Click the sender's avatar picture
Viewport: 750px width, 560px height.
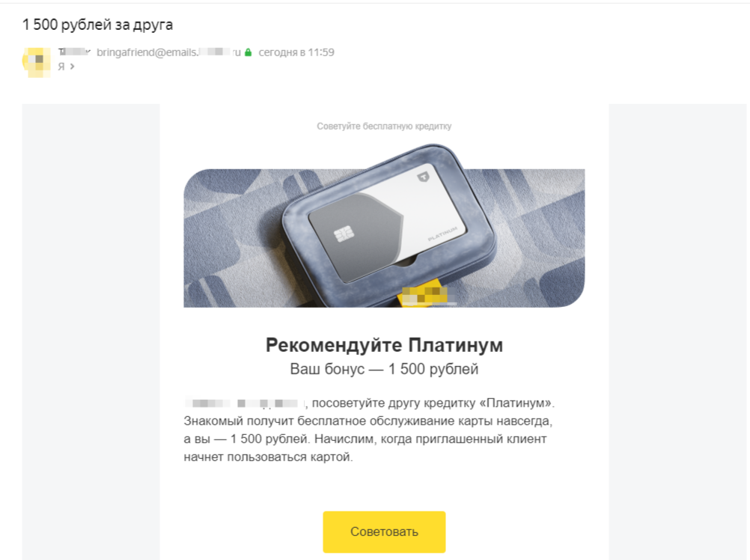coord(37,62)
